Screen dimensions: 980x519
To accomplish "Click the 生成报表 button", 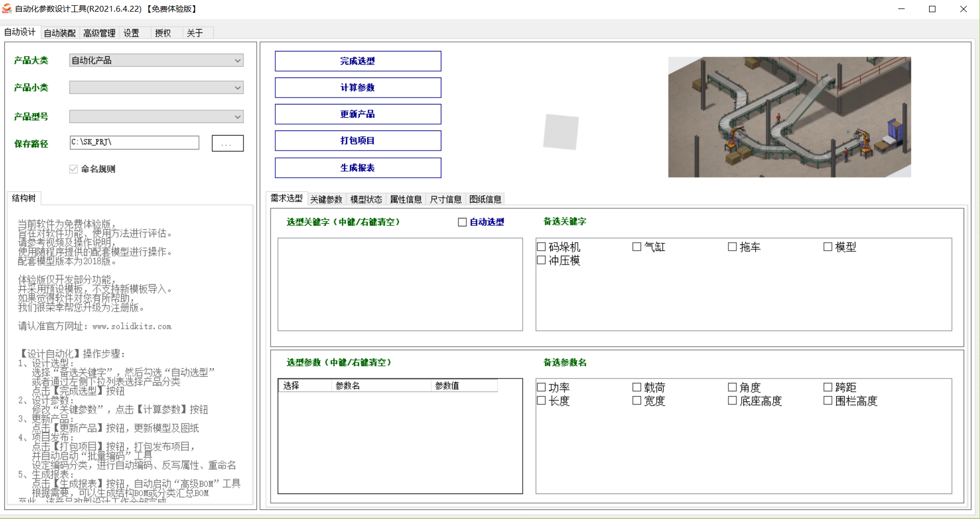I will [x=358, y=168].
